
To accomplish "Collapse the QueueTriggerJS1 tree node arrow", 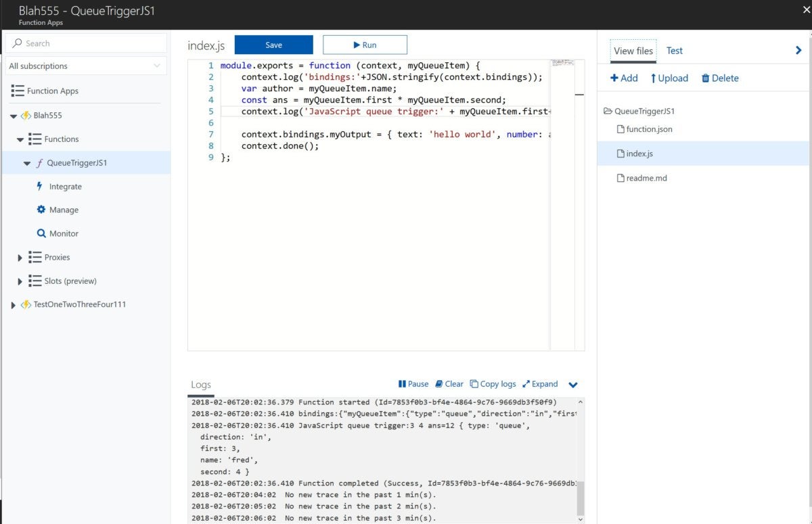I will 27,163.
